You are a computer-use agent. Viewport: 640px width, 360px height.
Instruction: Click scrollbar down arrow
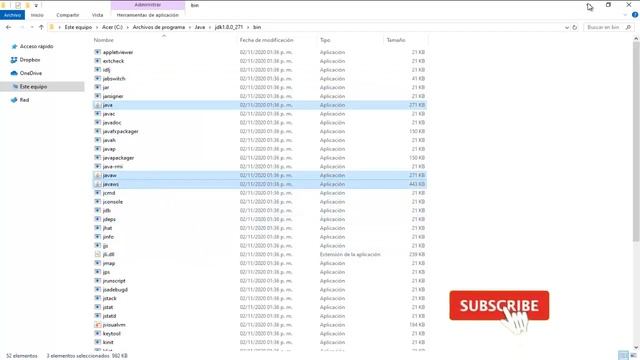click(636, 348)
